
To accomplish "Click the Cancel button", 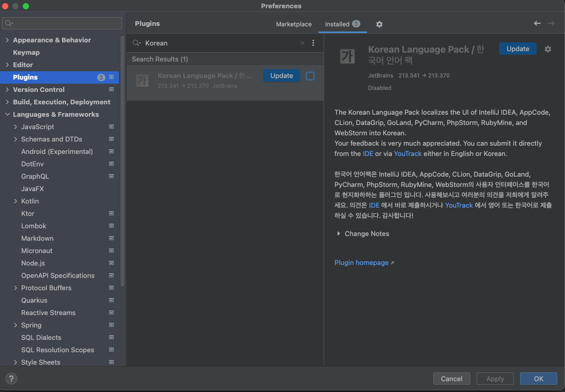I will 451,379.
